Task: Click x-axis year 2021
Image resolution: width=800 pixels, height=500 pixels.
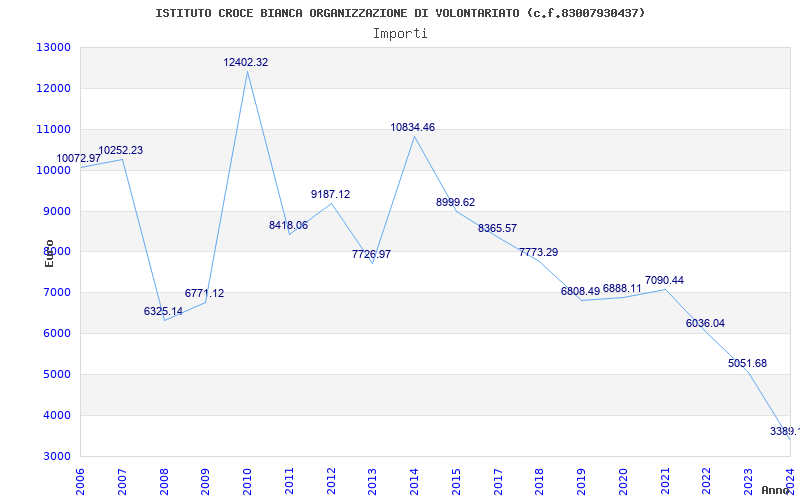Action: pos(665,481)
